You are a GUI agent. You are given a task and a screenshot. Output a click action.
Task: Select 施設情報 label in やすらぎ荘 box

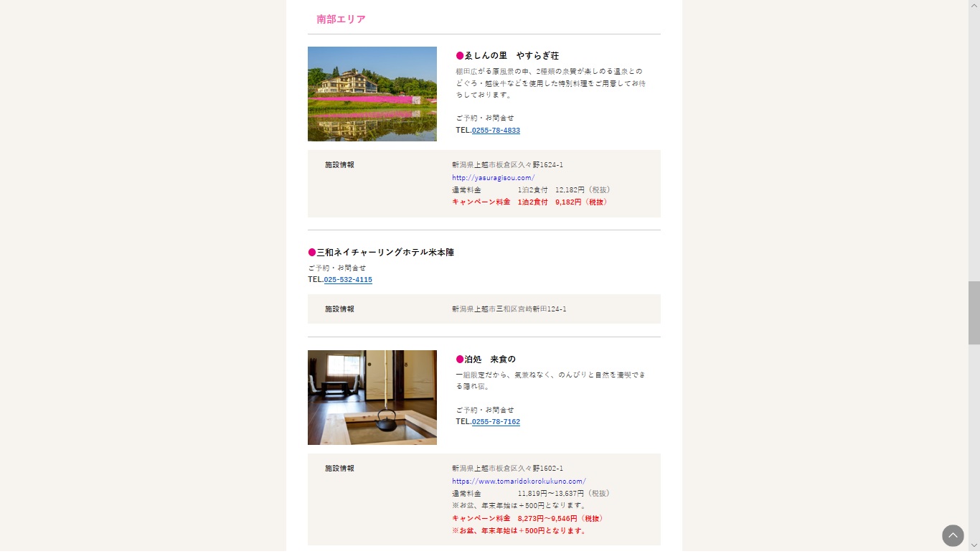point(339,165)
